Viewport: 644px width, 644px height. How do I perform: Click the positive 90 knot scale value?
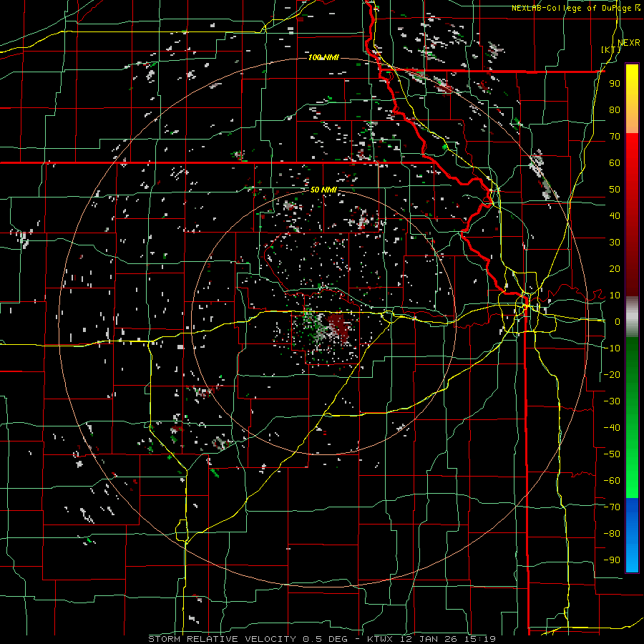tap(615, 84)
